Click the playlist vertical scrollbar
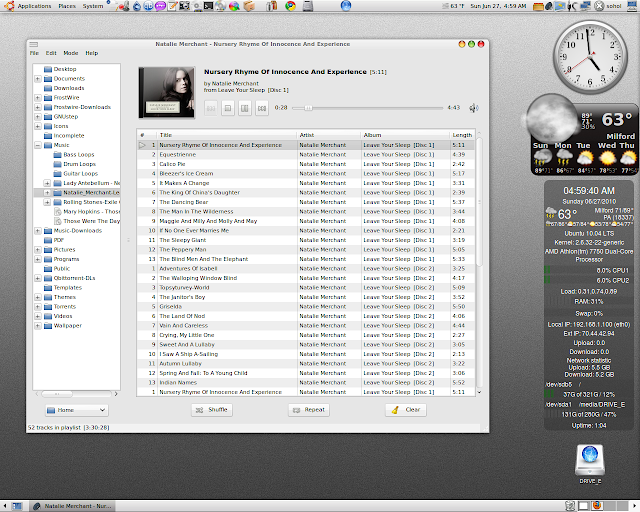The height and width of the screenshot is (512, 640). (479, 203)
